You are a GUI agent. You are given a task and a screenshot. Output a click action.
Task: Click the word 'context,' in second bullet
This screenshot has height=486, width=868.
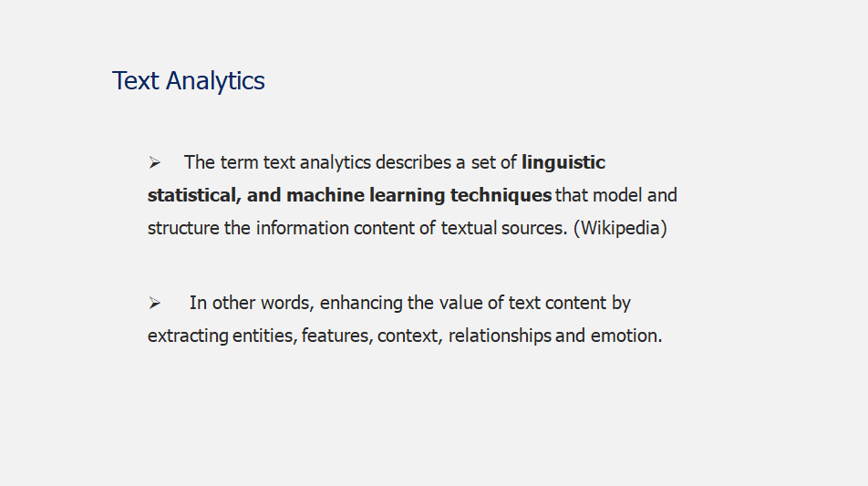409,336
